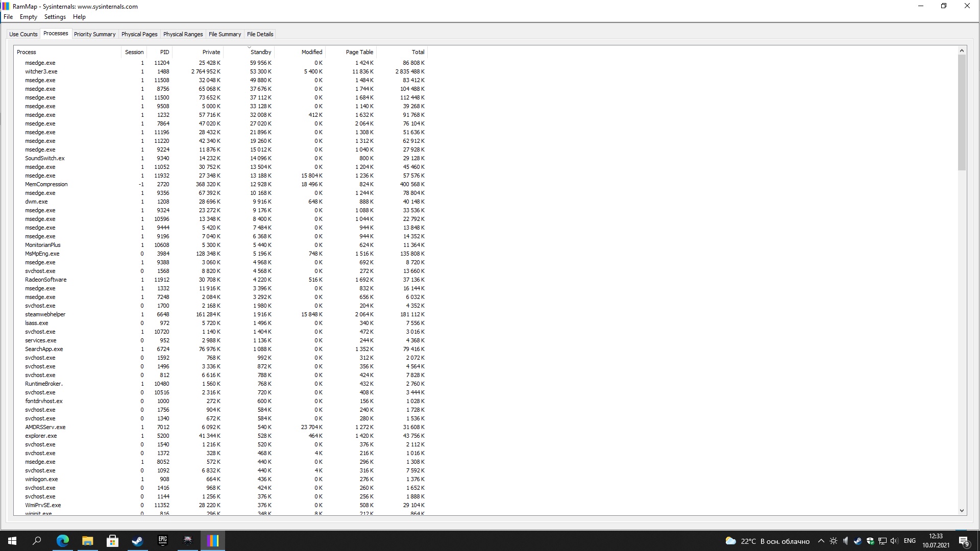Click the SoundSwitch speaker tray icon
The width and height of the screenshot is (980, 551).
click(x=846, y=541)
